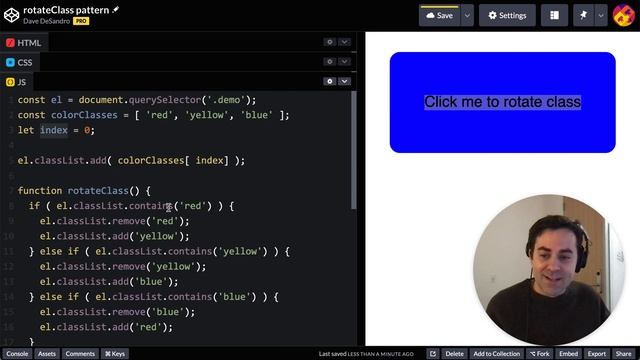Image resolution: width=640 pixels, height=360 pixels.
Task: Click the Save button
Action: tap(439, 16)
